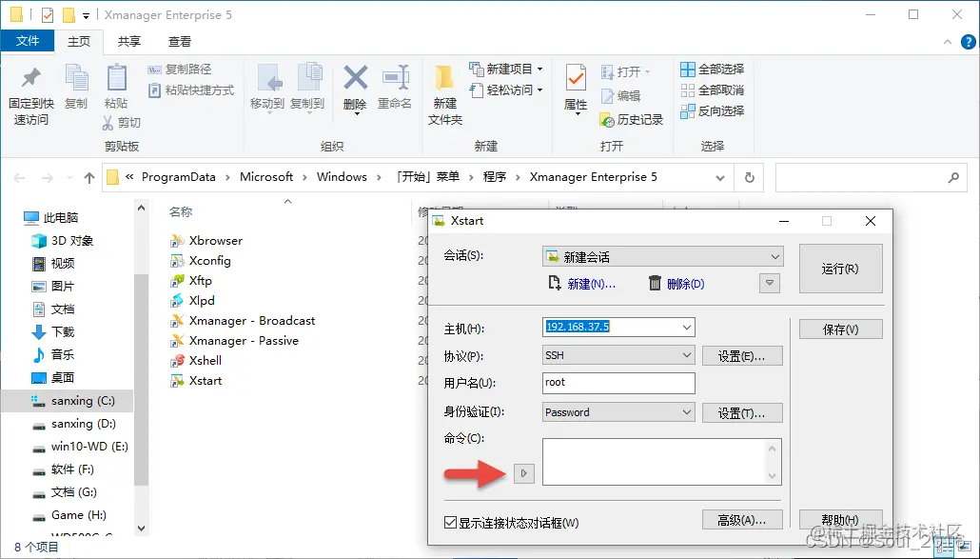This screenshot has height=559, width=980.
Task: Open New item (新建项目) dropdown
Action: tap(505, 69)
